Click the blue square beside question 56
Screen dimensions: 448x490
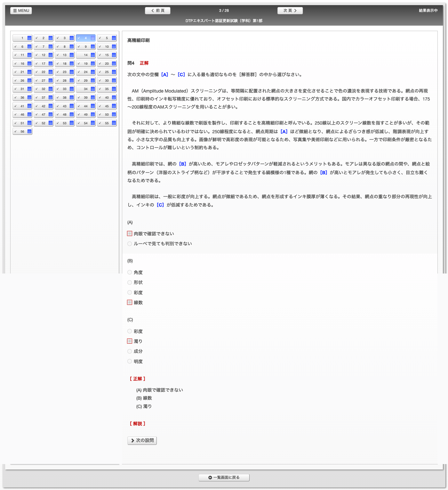(x=29, y=131)
